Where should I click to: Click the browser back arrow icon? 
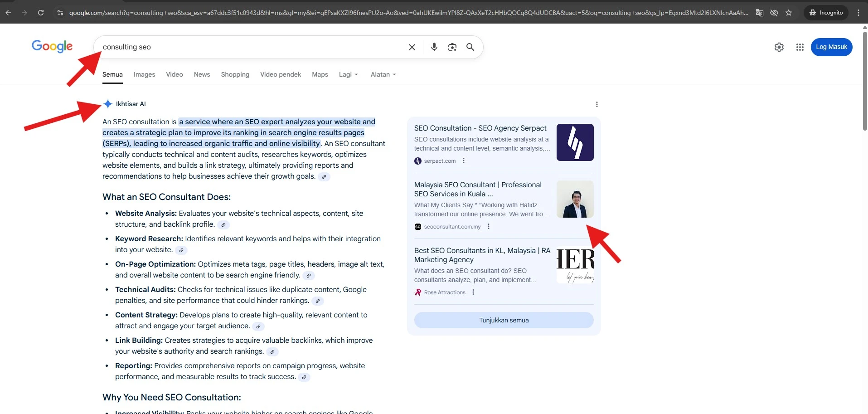[x=8, y=13]
